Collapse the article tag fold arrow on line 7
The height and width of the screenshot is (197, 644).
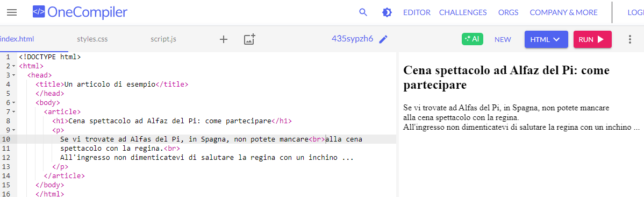[x=13, y=112]
